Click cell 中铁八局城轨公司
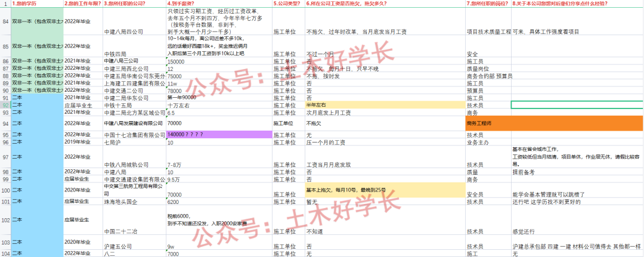 [x=134, y=157]
